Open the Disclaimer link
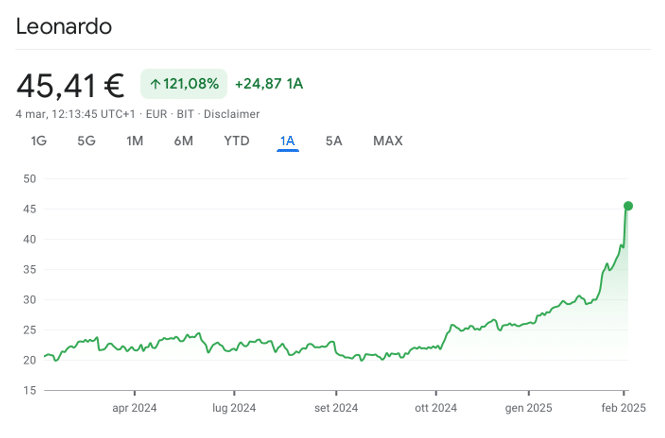 tap(232, 114)
